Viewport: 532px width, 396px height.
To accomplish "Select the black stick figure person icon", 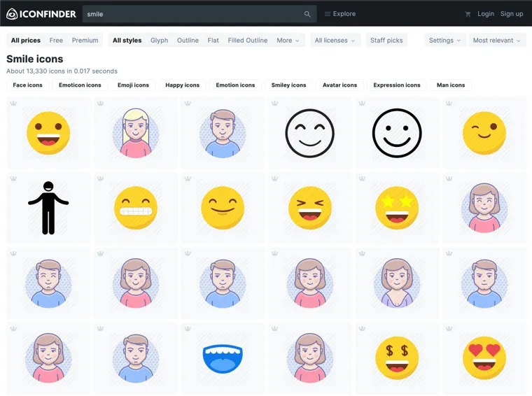I will click(x=48, y=208).
